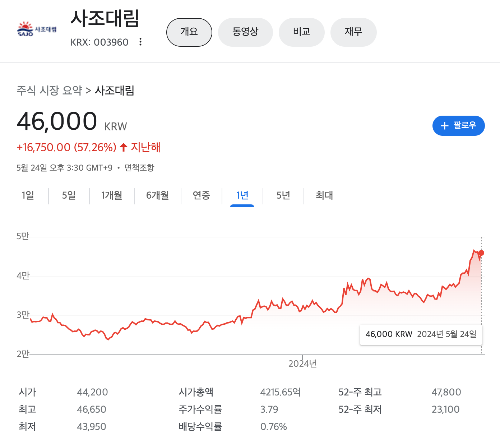Select the 5년 chart range
Viewport: 500px width, 438px height.
[x=283, y=195]
